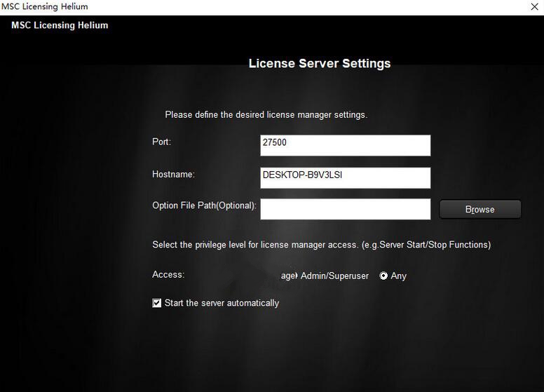Click the Port field containing 27500
Screen dimensions: 544x392
click(x=345, y=145)
